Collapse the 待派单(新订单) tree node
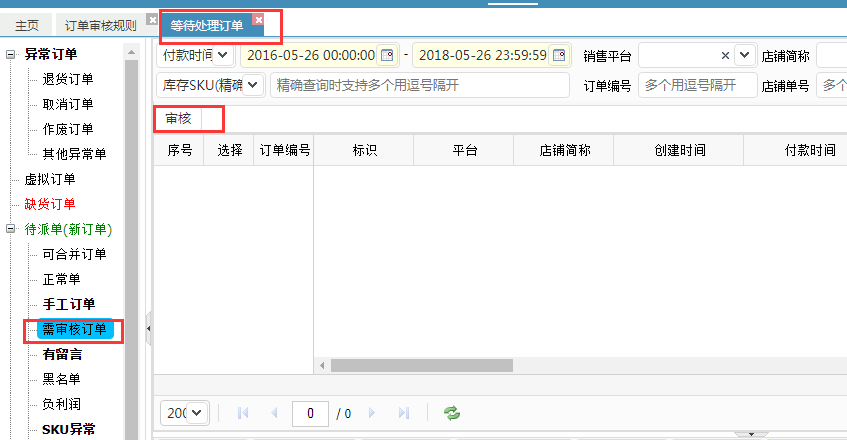 coord(10,229)
